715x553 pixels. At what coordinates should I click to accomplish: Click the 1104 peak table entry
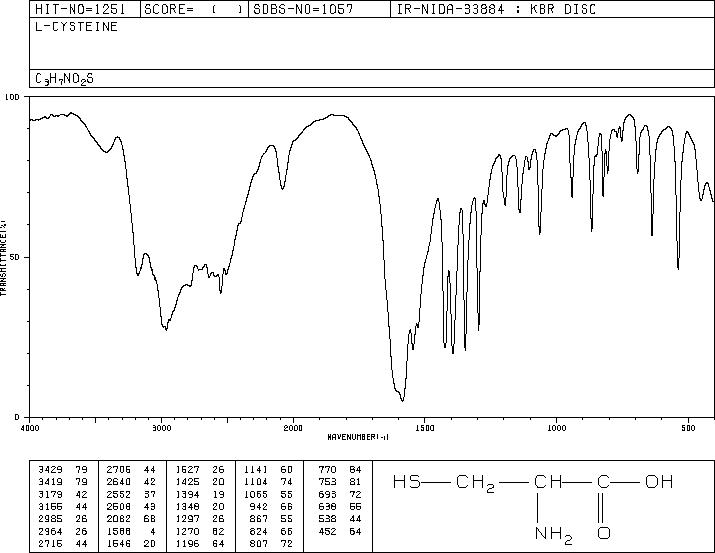[x=256, y=482]
